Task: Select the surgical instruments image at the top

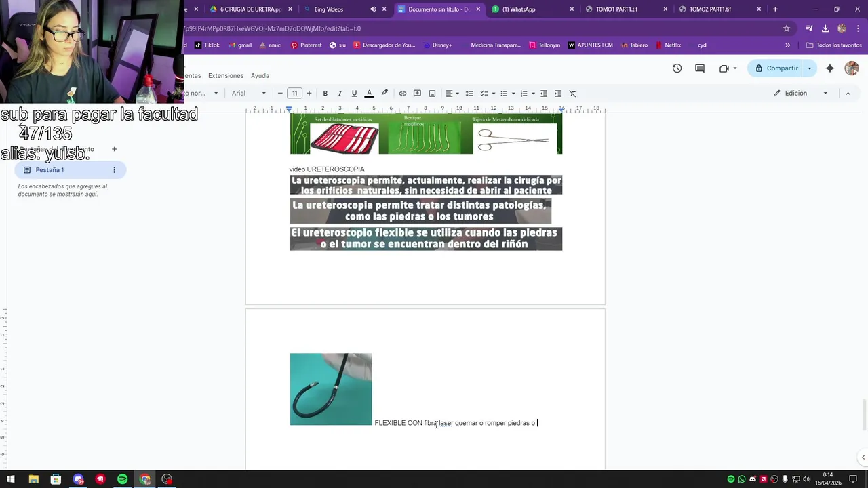Action: (426, 134)
